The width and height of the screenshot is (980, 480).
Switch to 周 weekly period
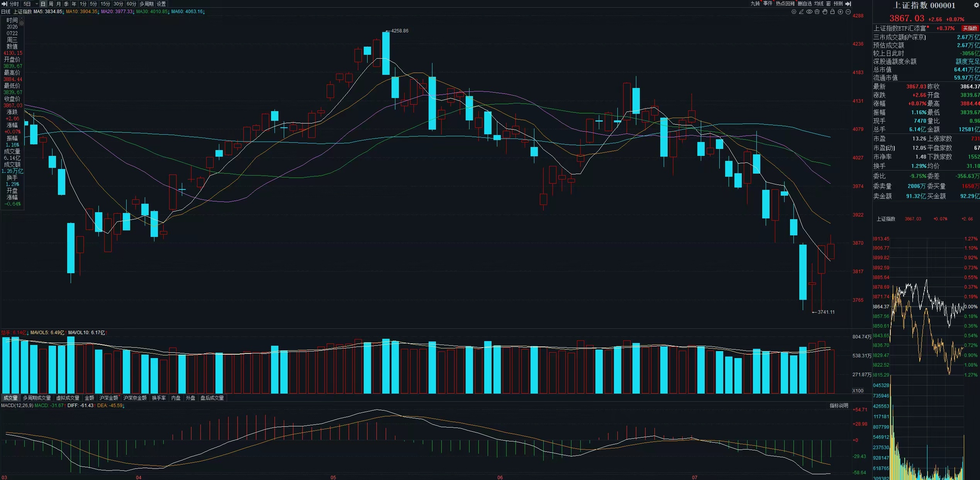[x=51, y=4]
